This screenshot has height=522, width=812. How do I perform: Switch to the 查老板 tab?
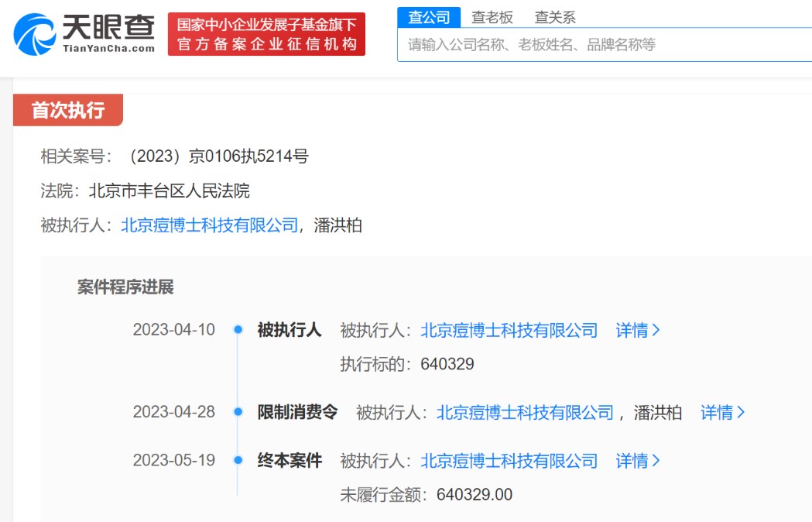coord(492,18)
